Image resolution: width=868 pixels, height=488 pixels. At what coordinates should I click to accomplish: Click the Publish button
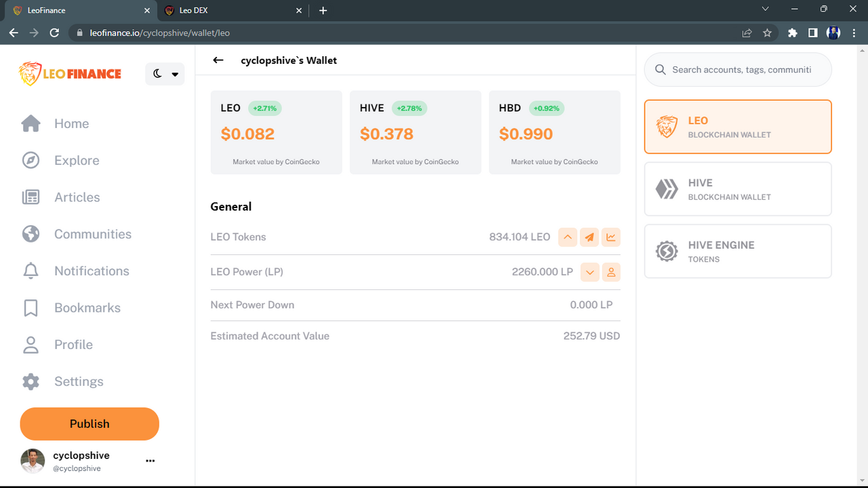(x=90, y=424)
